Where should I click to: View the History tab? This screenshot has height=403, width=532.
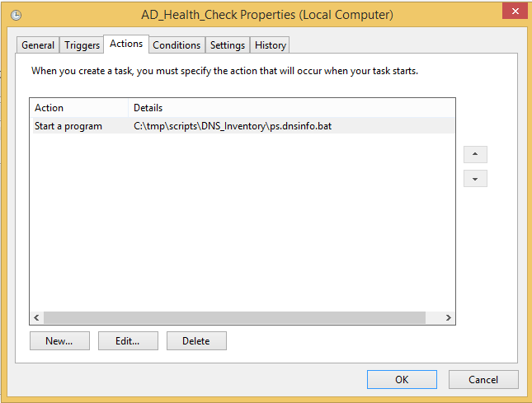[x=271, y=45]
